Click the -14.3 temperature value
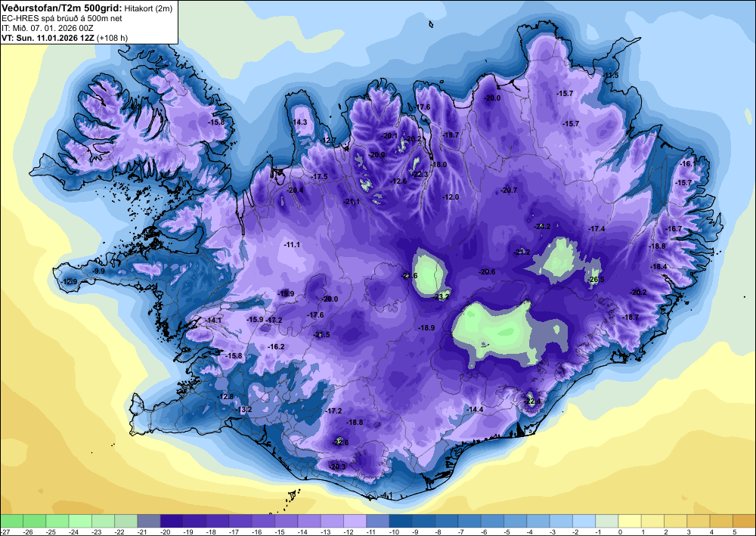756x536 pixels. click(299, 122)
